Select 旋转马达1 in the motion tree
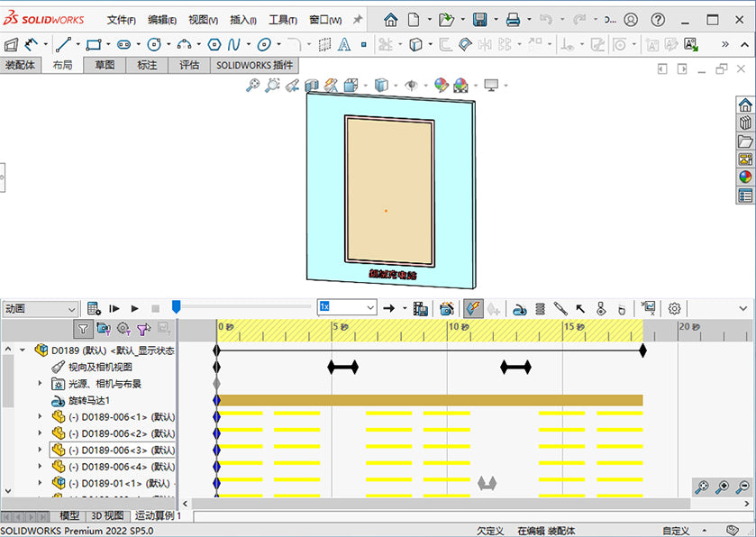Viewport: 756px width, 537px height. (x=90, y=400)
